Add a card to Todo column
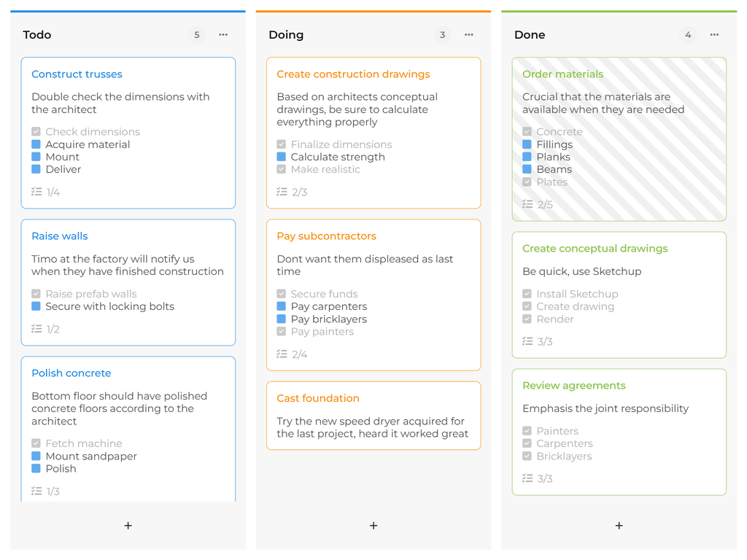Screen dimensions: 747x560 pyautogui.click(x=128, y=525)
